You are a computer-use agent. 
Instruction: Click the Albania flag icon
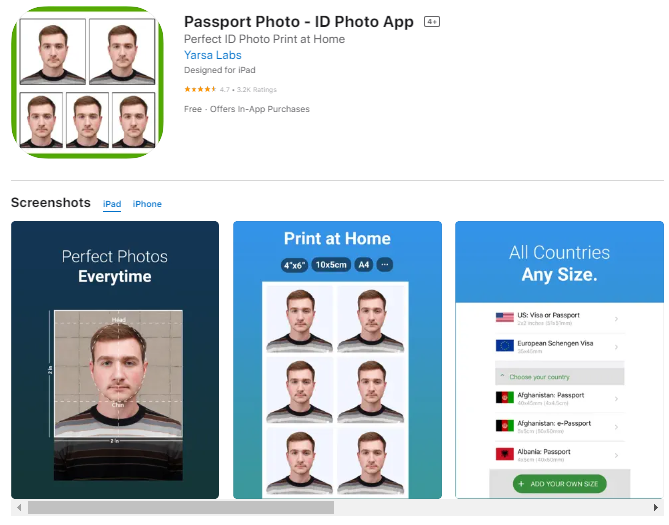click(x=505, y=454)
